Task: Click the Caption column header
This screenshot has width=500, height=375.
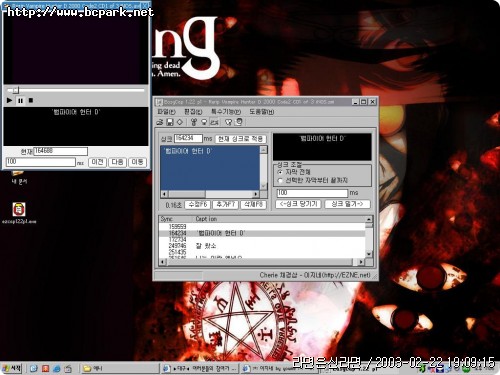Action: pyautogui.click(x=279, y=219)
